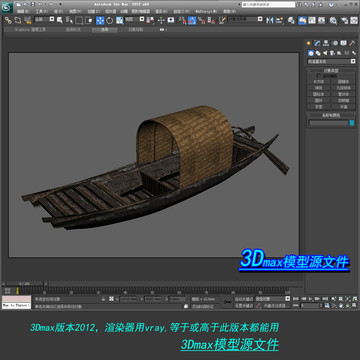
Task: Open the Mirror tool
Action: tap(269, 20)
